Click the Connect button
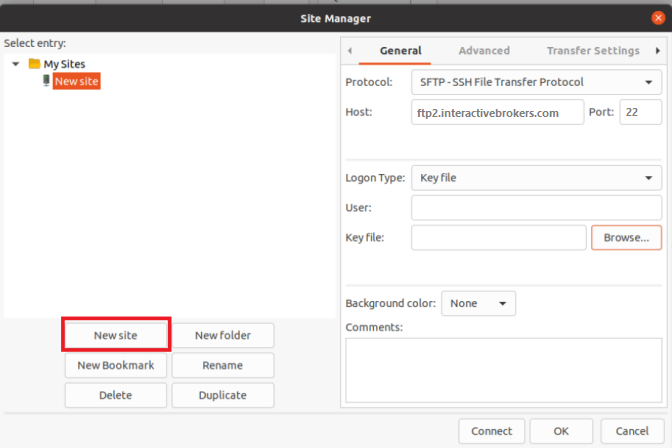Image resolution: width=672 pixels, height=448 pixels. click(x=492, y=431)
